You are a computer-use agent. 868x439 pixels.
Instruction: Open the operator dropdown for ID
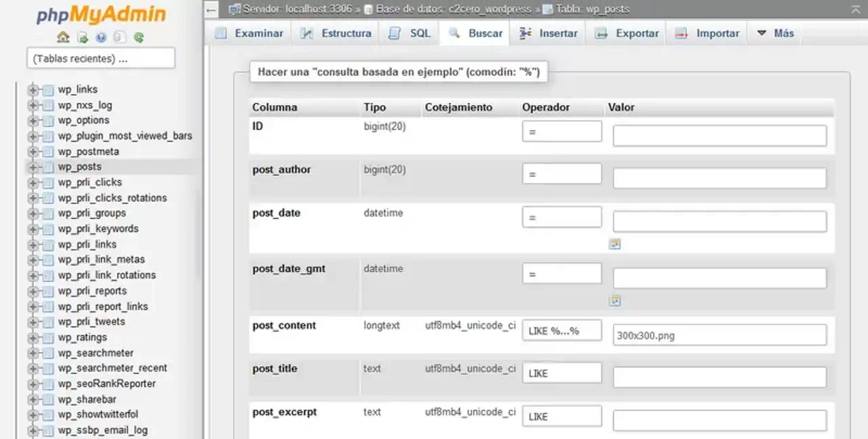[561, 131]
